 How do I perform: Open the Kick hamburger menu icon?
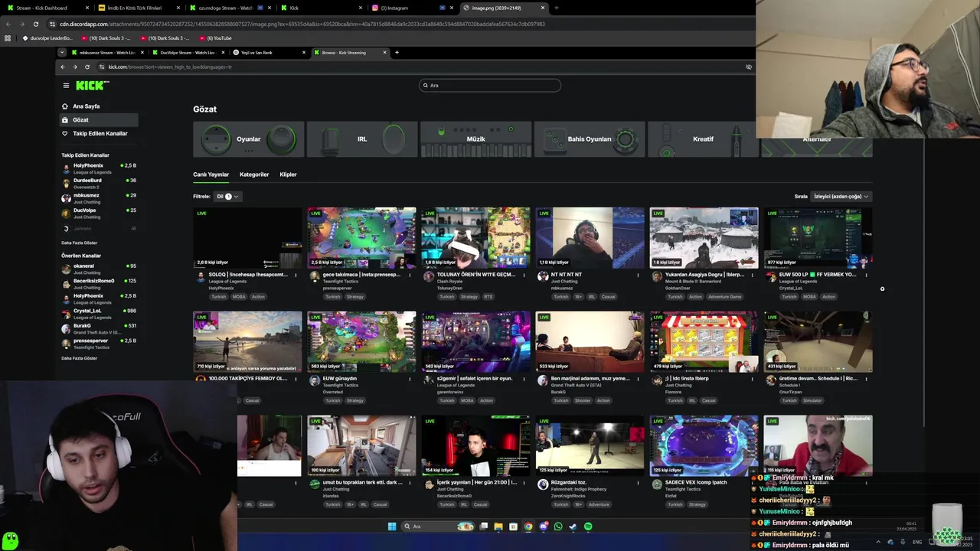click(x=66, y=86)
